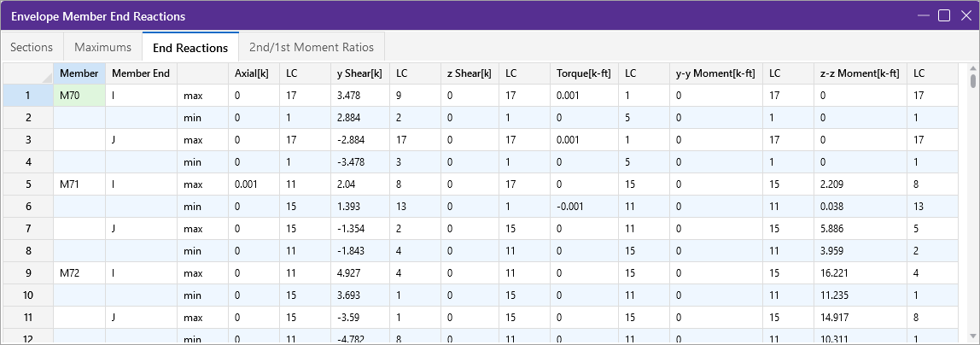Viewport: 980px width, 345px height.
Task: Select row header number 1
Action: [x=27, y=96]
